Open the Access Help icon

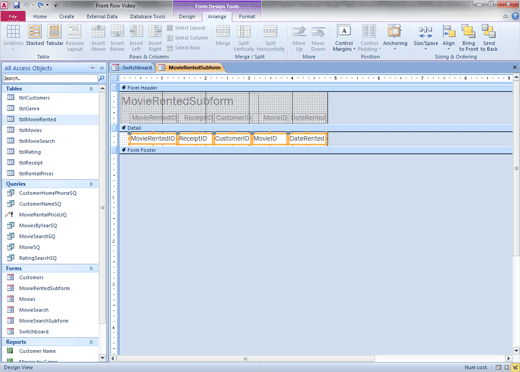tap(515, 16)
